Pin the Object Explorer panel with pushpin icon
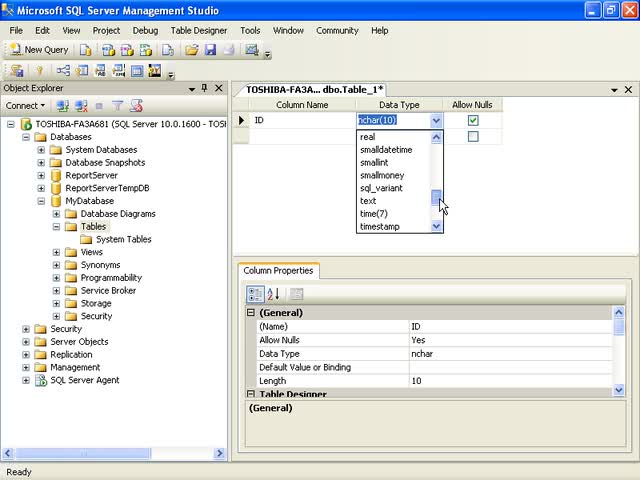The image size is (640, 480). point(205,88)
